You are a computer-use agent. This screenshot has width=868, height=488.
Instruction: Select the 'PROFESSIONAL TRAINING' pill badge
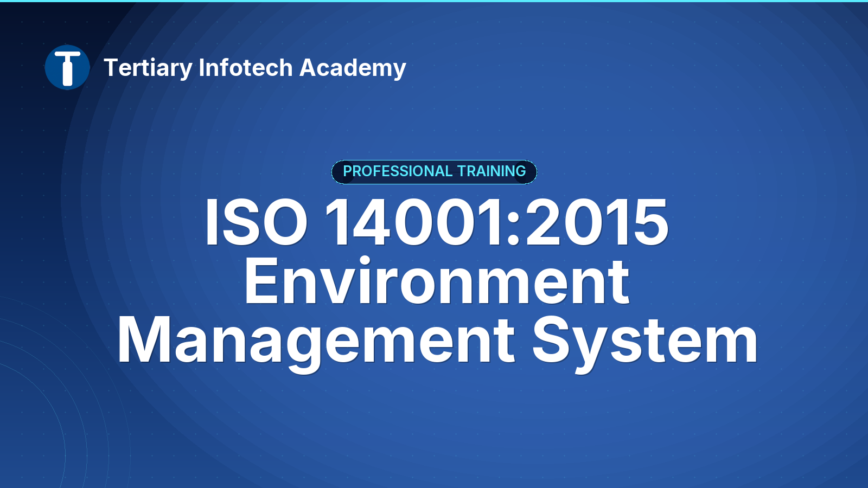(x=434, y=172)
